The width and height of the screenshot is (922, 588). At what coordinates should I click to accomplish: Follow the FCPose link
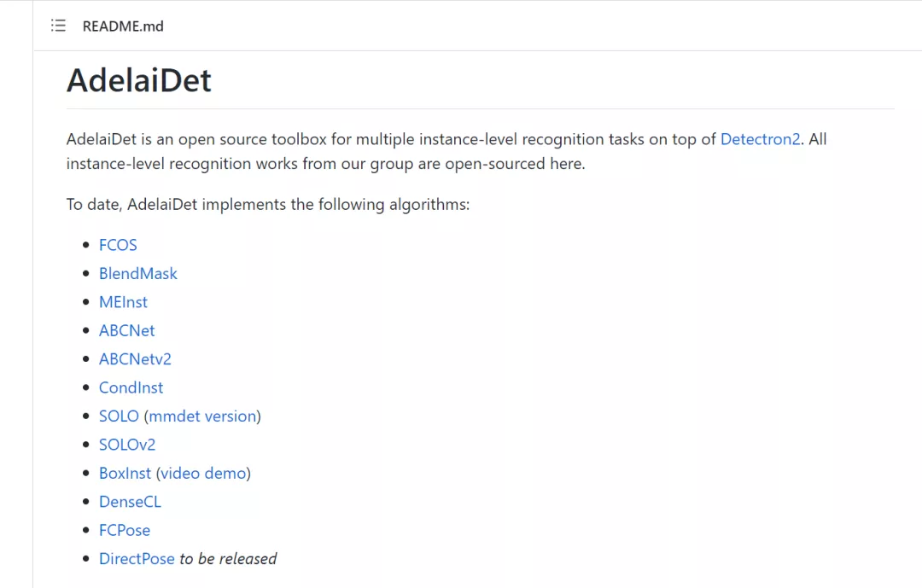pyautogui.click(x=125, y=531)
